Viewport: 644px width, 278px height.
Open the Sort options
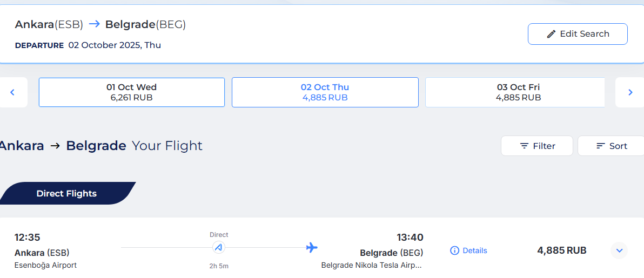[x=611, y=146]
